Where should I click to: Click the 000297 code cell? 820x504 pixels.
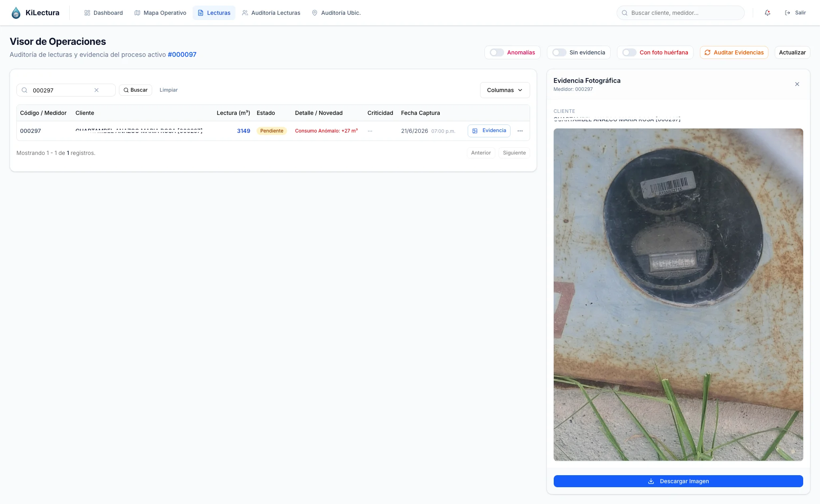pyautogui.click(x=30, y=131)
